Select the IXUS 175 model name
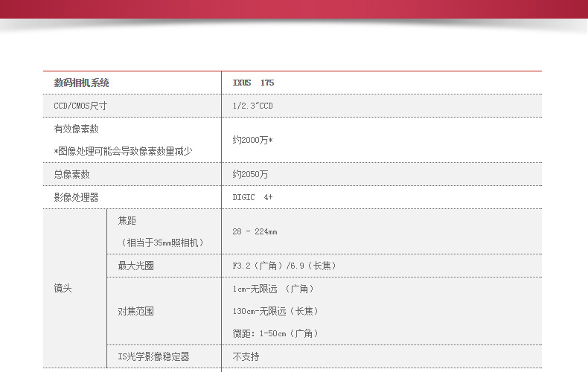 point(253,83)
